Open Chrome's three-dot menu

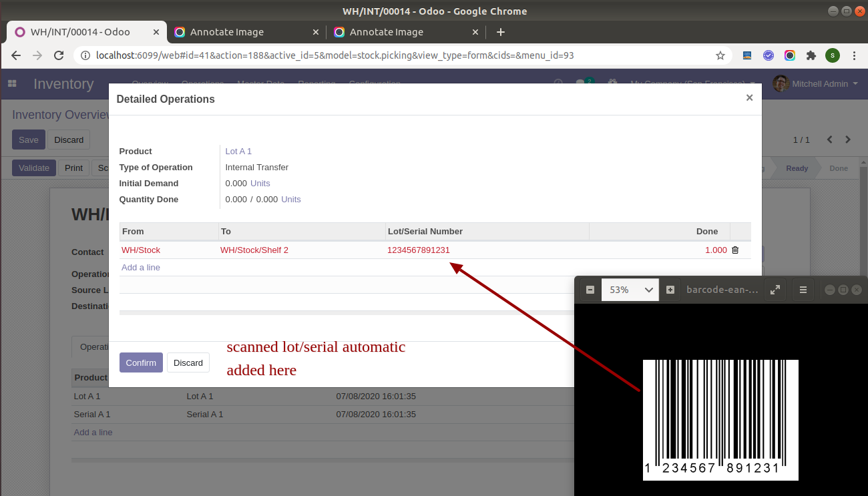[x=854, y=55]
